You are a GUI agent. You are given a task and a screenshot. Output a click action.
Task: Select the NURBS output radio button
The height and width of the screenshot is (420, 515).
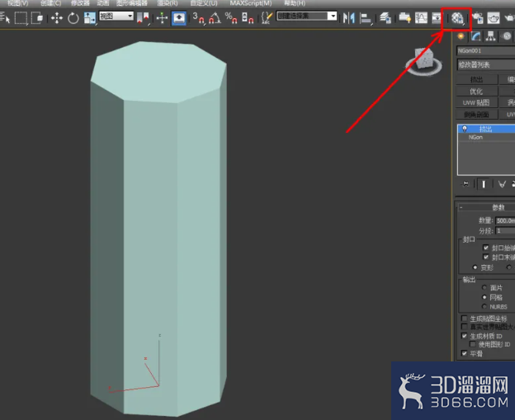(484, 306)
